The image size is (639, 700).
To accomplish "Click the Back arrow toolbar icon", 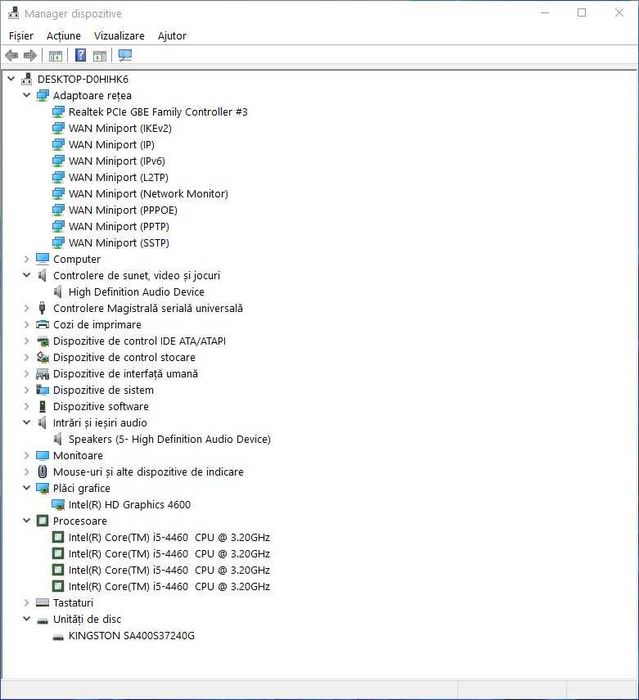I will (12, 56).
